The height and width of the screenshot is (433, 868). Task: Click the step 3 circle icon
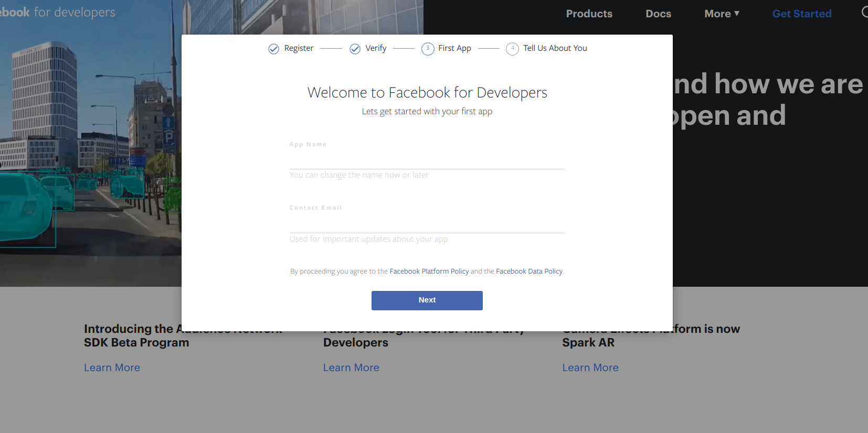click(428, 49)
